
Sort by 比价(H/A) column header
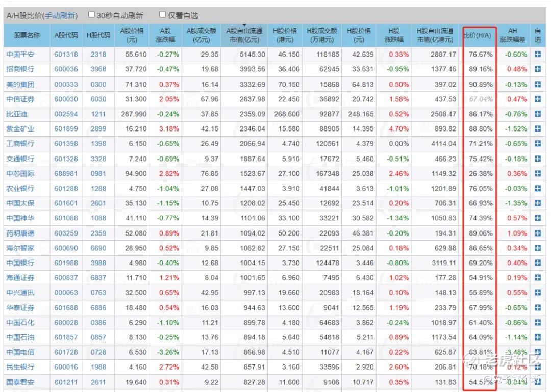477,35
